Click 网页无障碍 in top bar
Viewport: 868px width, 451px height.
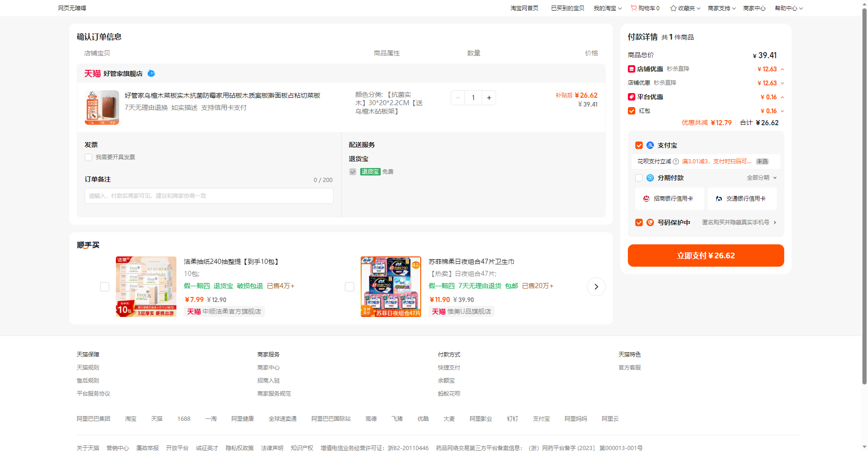[x=72, y=8]
